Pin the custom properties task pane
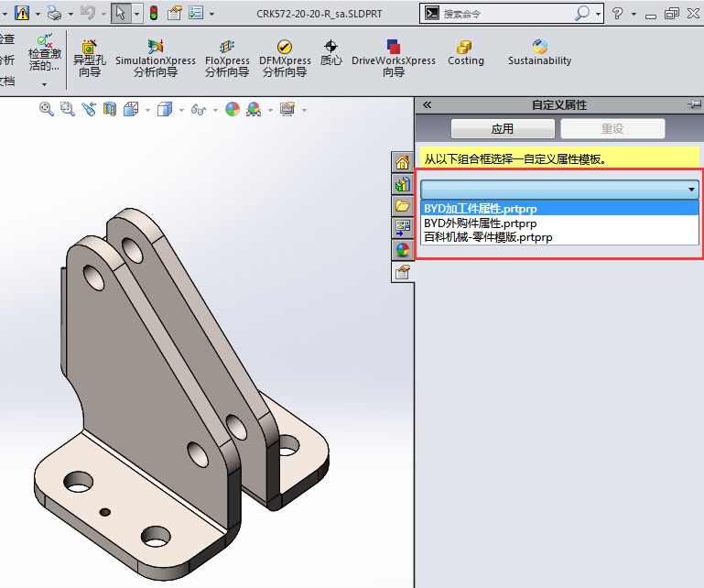 click(x=694, y=104)
